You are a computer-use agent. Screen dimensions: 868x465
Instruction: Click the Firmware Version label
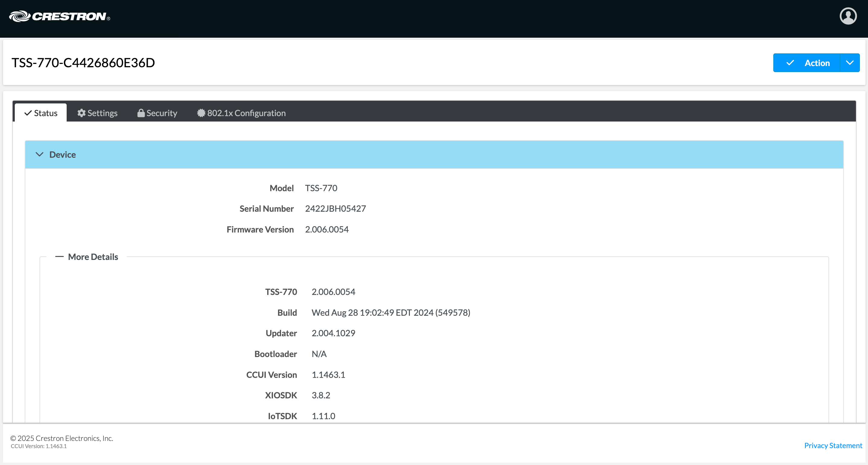click(260, 229)
